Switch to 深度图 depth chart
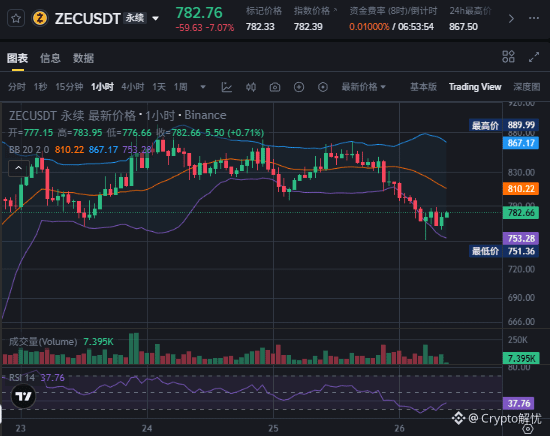 (x=526, y=87)
